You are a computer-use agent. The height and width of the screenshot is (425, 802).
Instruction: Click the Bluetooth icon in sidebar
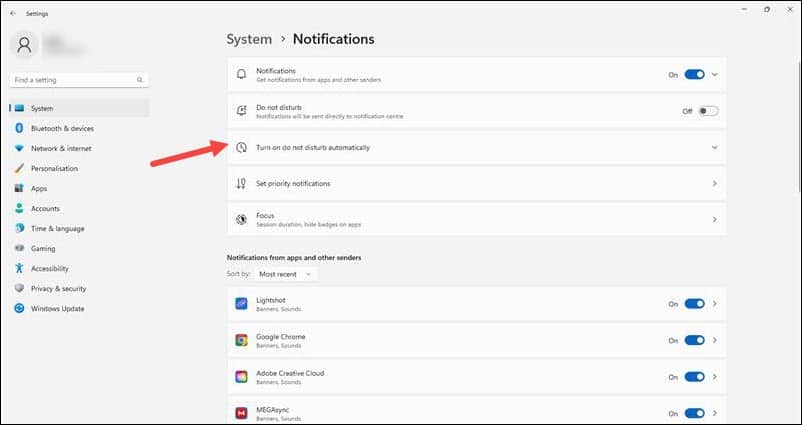tap(19, 128)
